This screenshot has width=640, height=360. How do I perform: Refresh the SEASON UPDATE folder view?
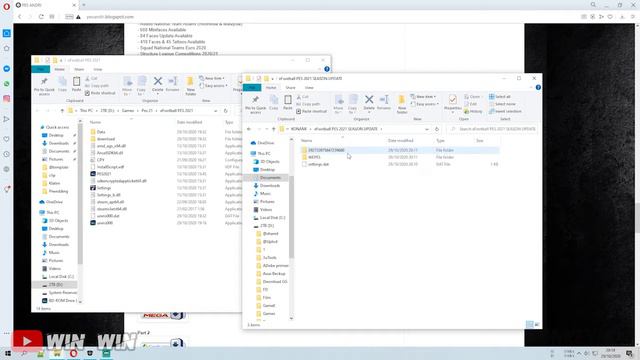(x=437, y=129)
